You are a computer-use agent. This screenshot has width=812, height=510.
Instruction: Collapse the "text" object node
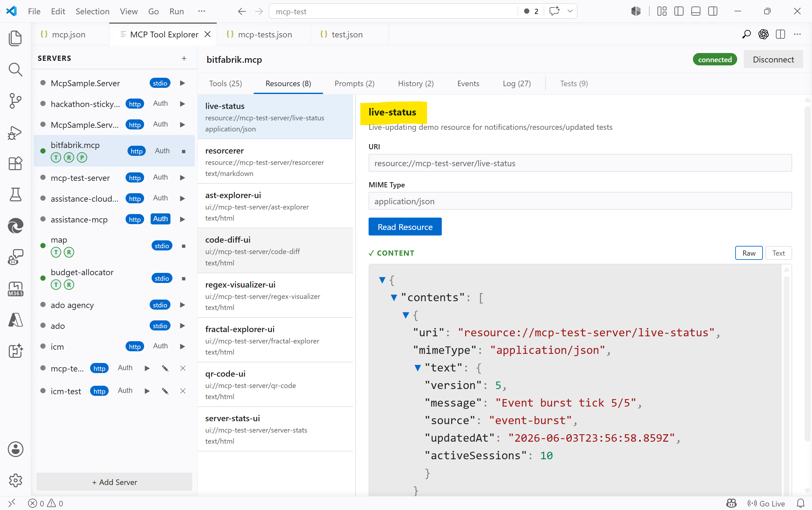click(x=417, y=368)
